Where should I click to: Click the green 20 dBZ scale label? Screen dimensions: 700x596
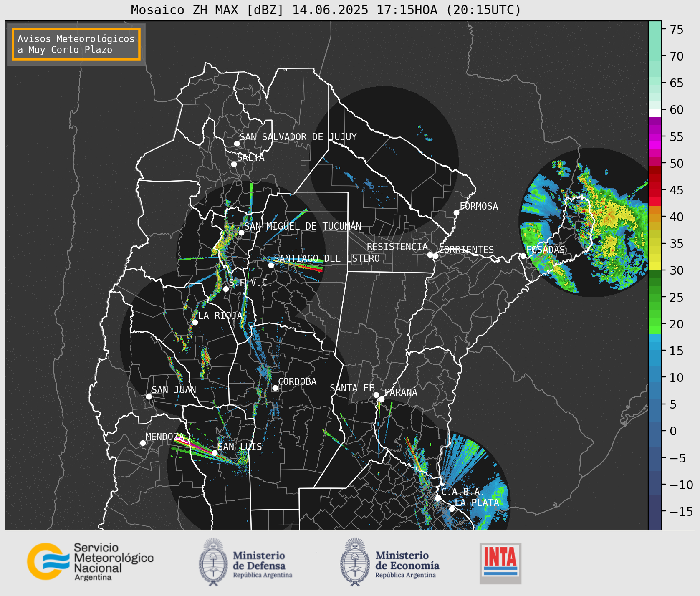[x=677, y=324]
